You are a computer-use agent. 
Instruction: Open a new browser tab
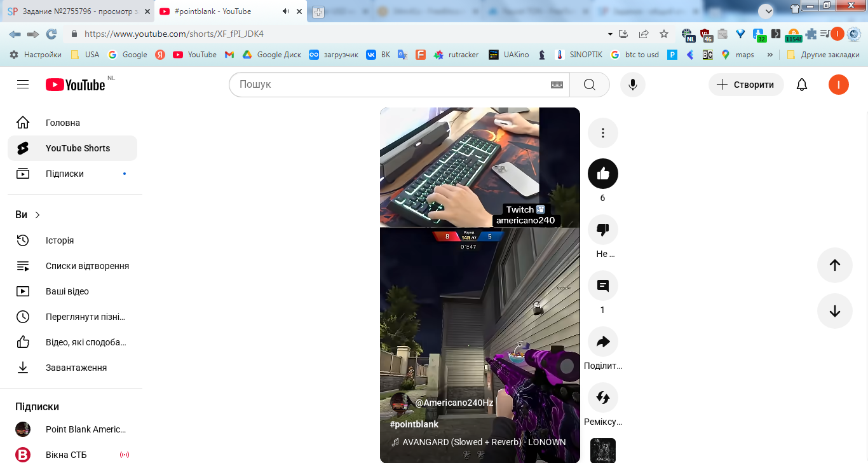coord(318,12)
